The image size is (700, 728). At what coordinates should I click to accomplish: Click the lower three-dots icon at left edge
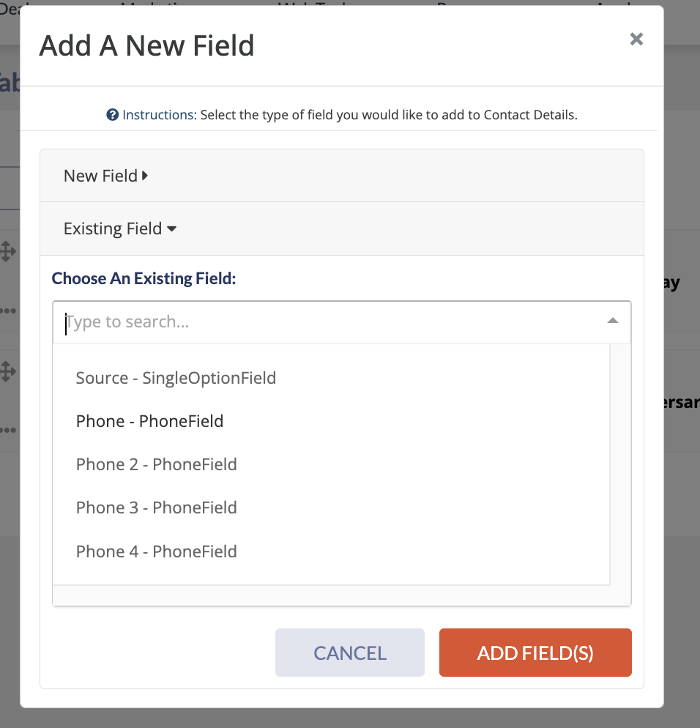(x=8, y=430)
